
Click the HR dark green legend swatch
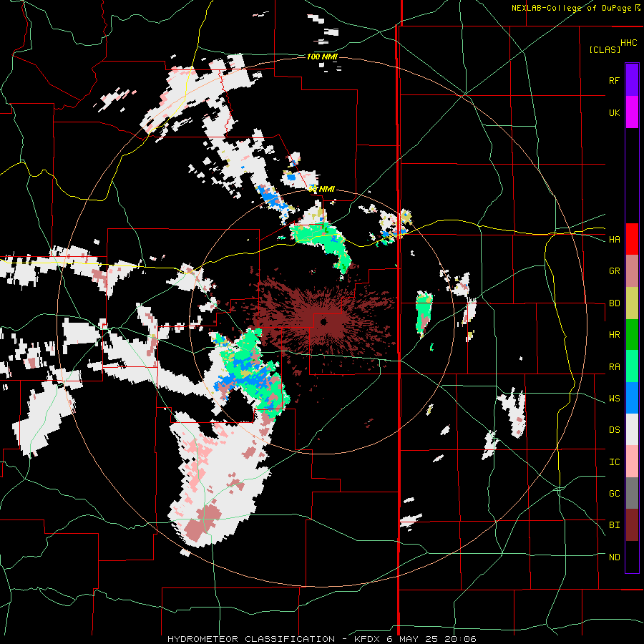click(x=632, y=335)
